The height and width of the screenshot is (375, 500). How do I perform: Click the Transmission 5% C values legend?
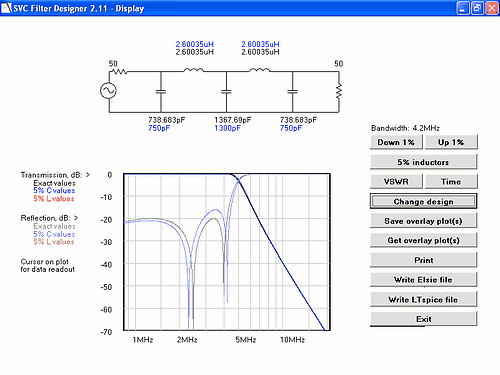54,191
